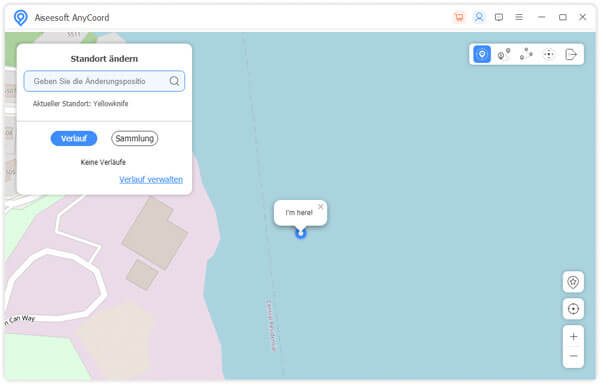Recenter map with the locate target button
600x384 pixels.
573,309
